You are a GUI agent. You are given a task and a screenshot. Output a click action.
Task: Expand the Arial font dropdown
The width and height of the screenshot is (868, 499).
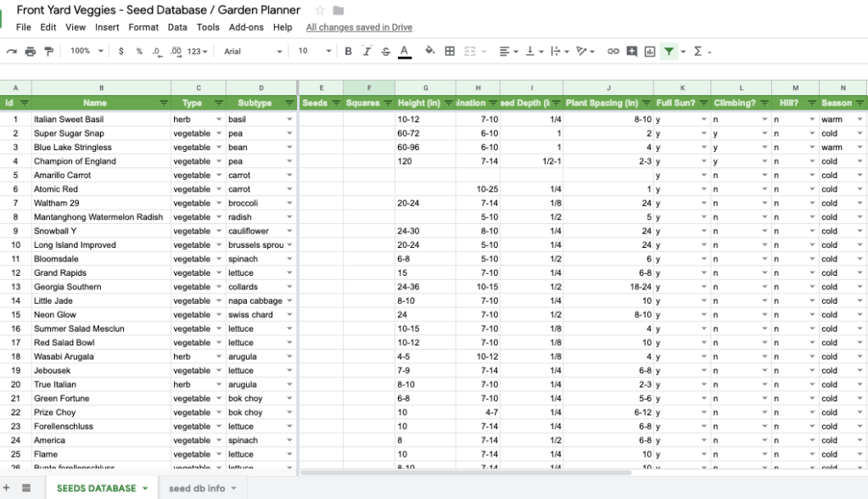pyautogui.click(x=253, y=51)
